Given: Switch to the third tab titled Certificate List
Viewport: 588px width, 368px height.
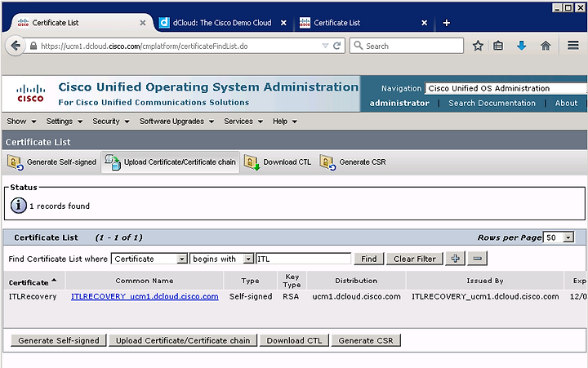Looking at the screenshot, I should 336,23.
